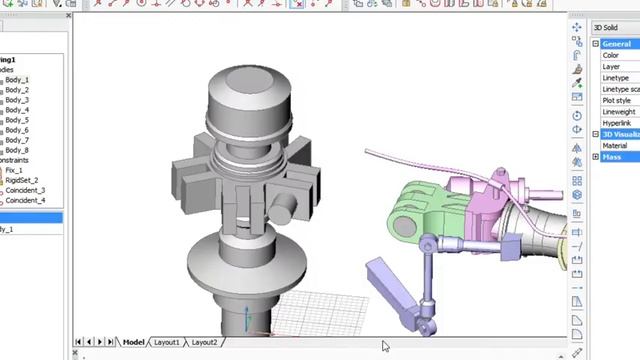Image resolution: width=640 pixels, height=360 pixels.
Task: Select the Extend tool slanted-line icon
Action: pos(577,246)
